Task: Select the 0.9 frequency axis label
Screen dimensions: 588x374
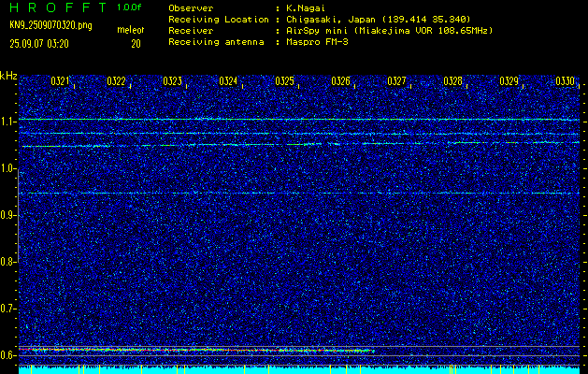Action: pyautogui.click(x=7, y=215)
